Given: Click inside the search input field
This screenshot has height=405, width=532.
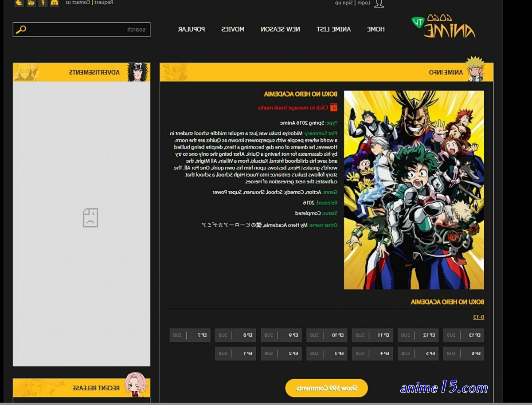Looking at the screenshot, I should click(82, 30).
